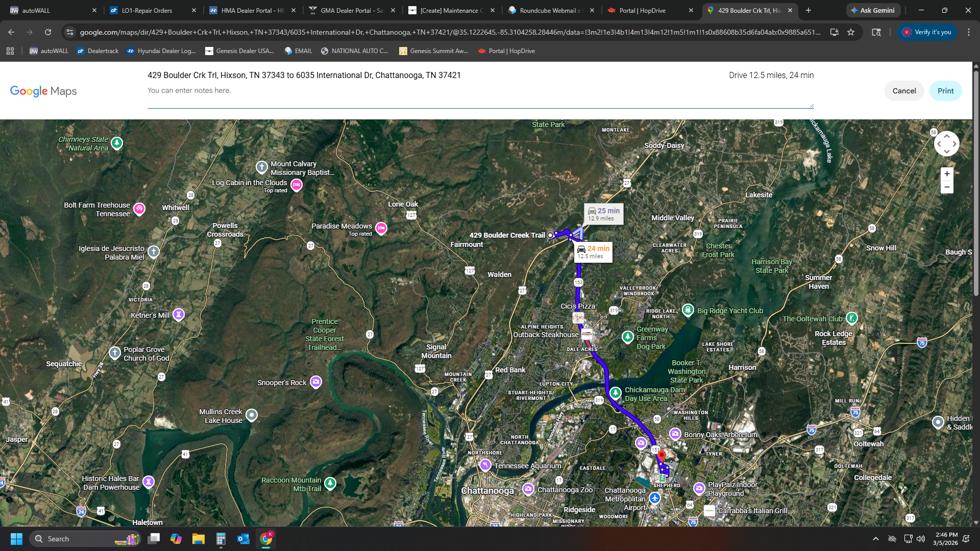
Task: Open view site information icon
Action: pos(70,32)
